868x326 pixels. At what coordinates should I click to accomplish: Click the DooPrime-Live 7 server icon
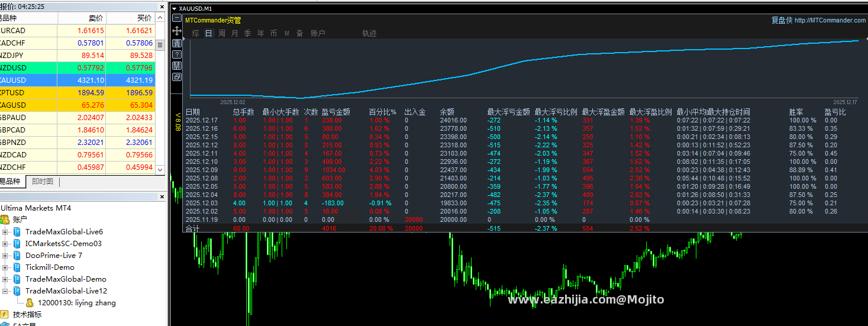[17, 256]
